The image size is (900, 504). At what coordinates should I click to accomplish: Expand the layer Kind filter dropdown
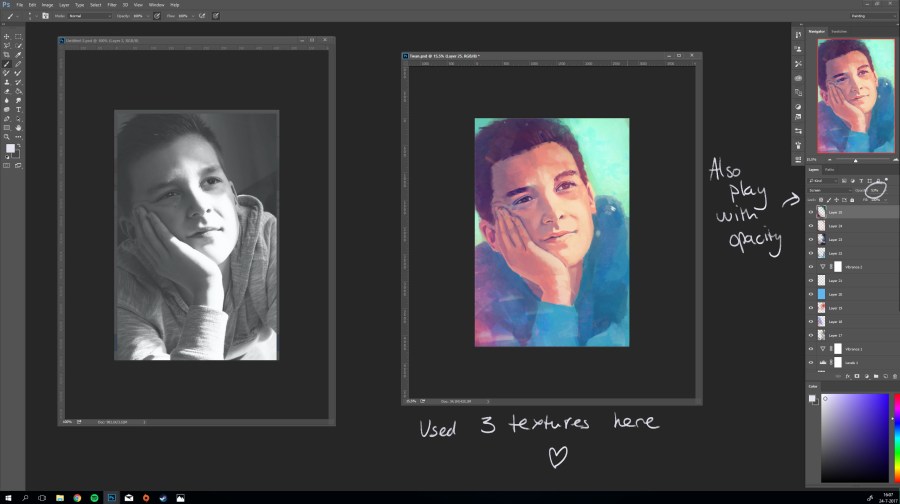(x=820, y=180)
